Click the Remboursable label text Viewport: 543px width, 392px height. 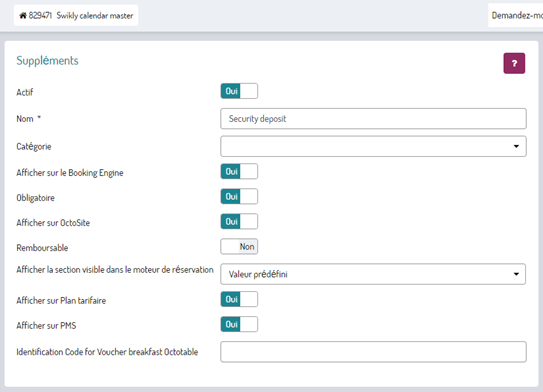tap(42, 248)
